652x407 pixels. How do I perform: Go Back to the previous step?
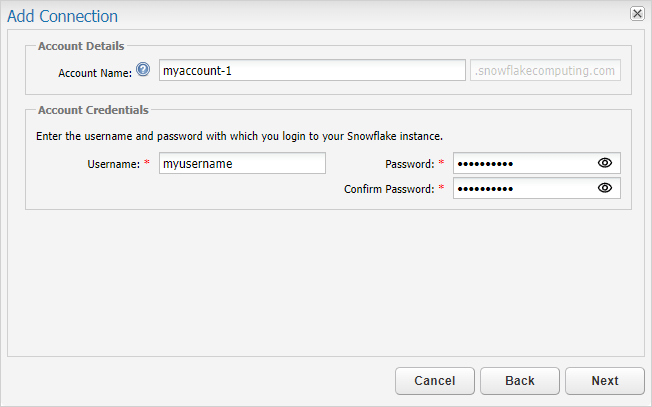tap(520, 381)
